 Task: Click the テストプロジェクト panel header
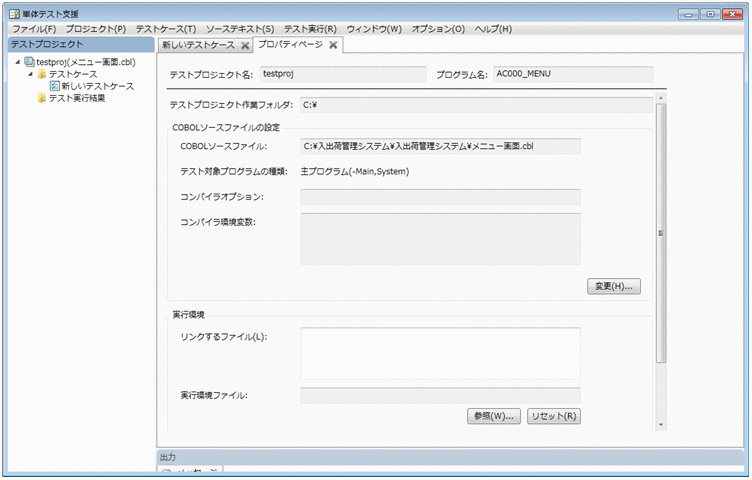tap(81, 44)
